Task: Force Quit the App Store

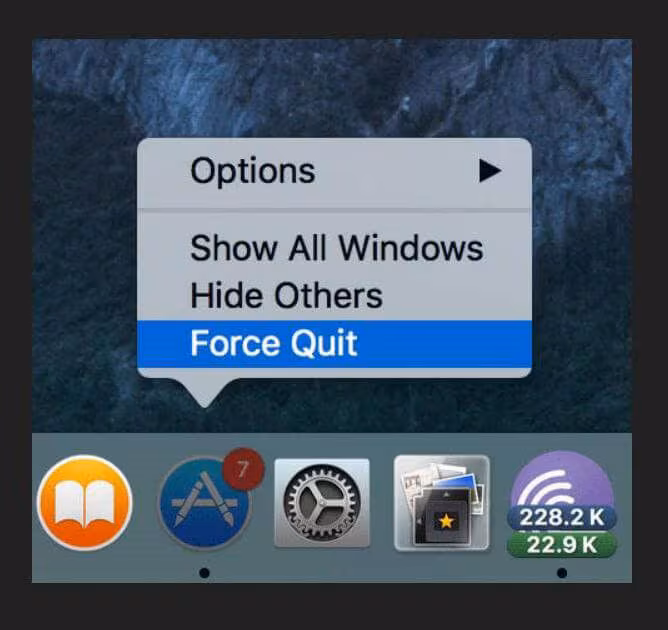Action: 334,344
